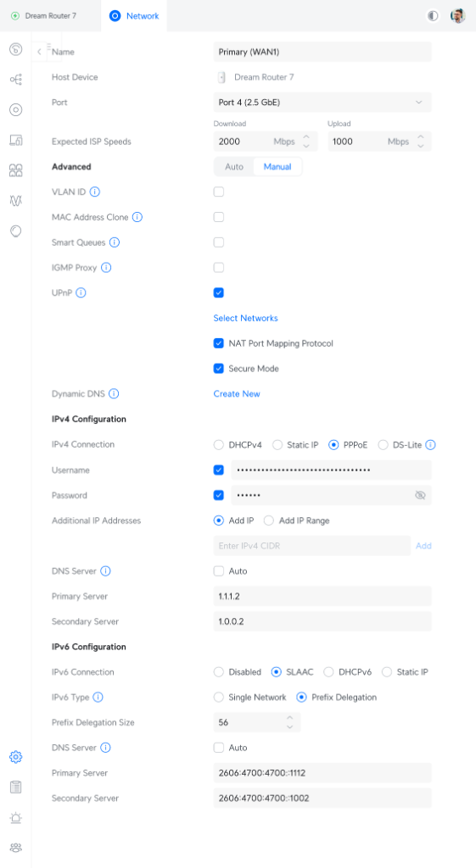This screenshot has height=868, width=476.
Task: Uncheck the Secure Mode checkbox
Action: pyautogui.click(x=219, y=369)
